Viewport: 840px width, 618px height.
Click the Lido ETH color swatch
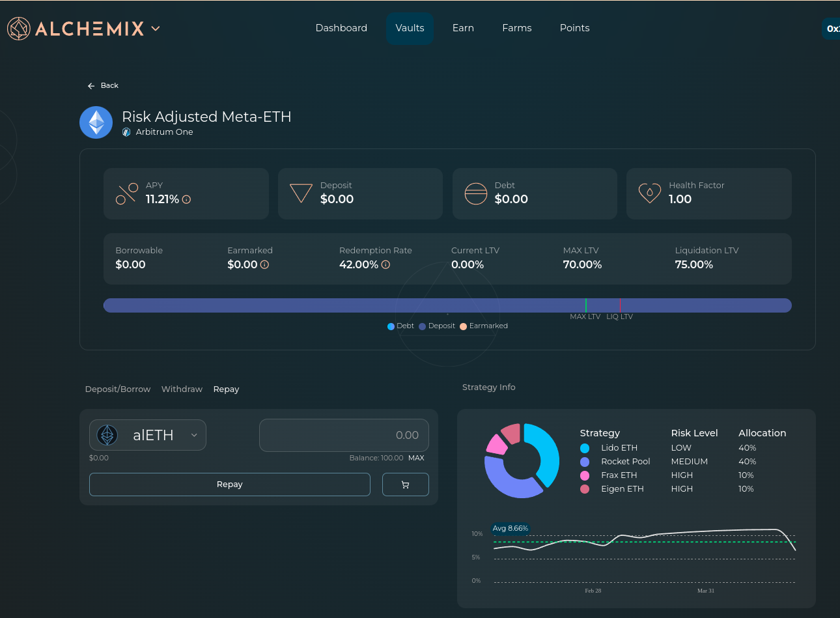[585, 448]
